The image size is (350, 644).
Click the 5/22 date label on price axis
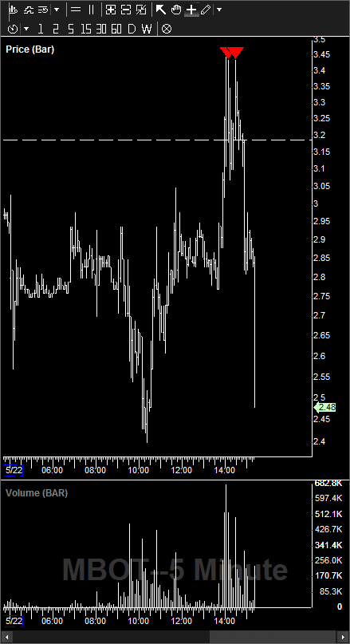[14, 470]
